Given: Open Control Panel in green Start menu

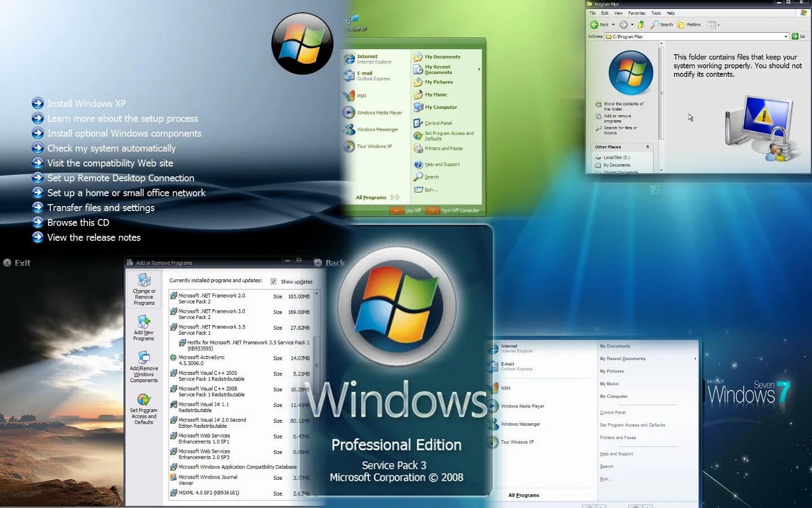Looking at the screenshot, I should 433,123.
